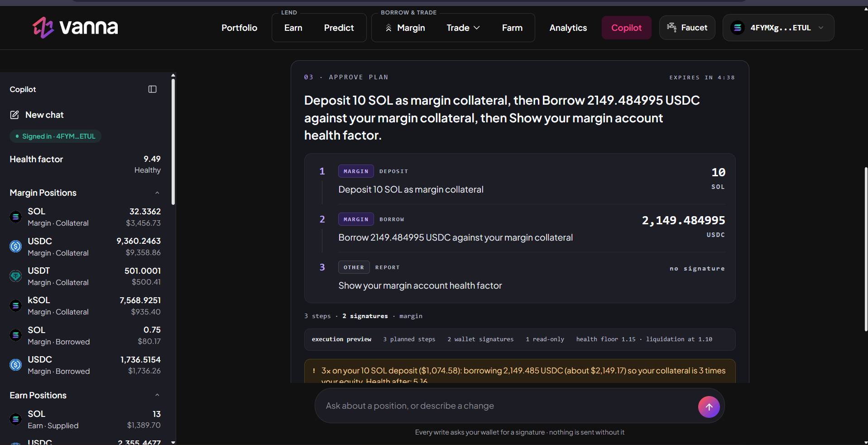Click the USDC Margin Collateral token icon
The height and width of the screenshot is (445, 868).
tap(16, 247)
